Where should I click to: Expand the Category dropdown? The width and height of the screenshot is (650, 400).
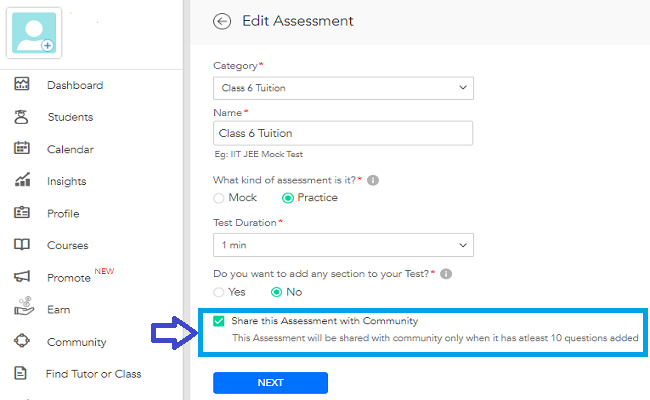point(343,88)
